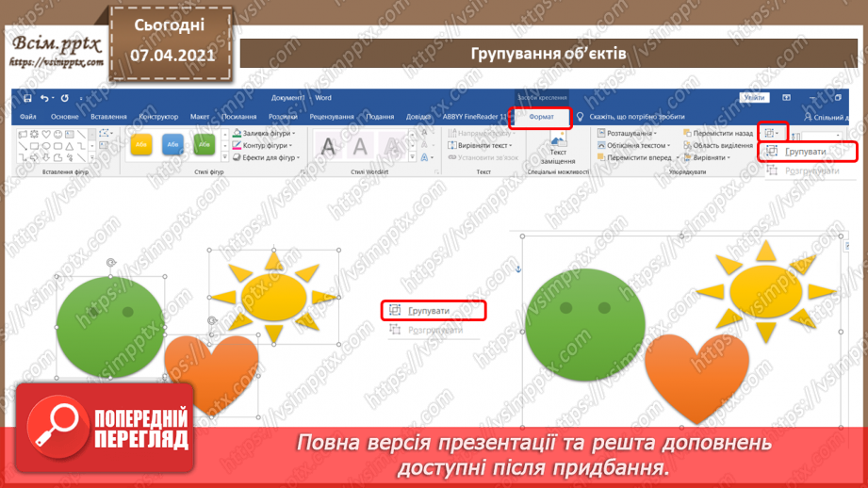The width and height of the screenshot is (868, 488).
Task: Open Заливка фігури dropdown
Action: click(x=264, y=134)
